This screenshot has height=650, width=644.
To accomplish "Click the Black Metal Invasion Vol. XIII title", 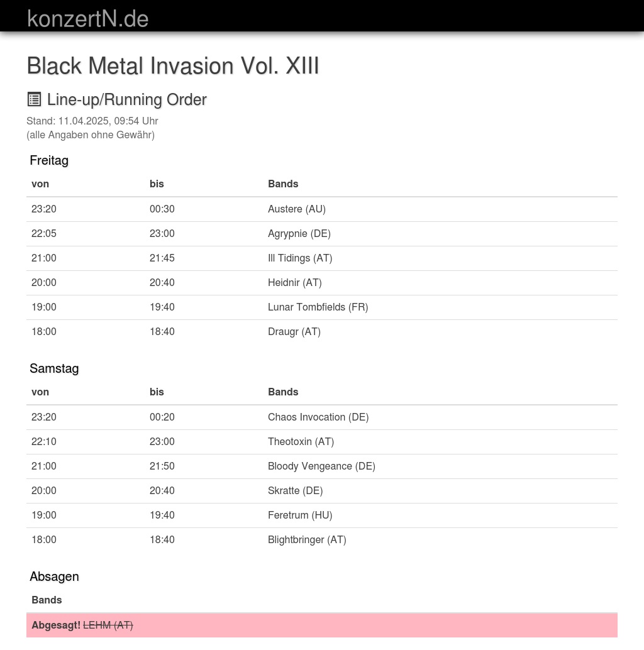I will click(x=173, y=66).
